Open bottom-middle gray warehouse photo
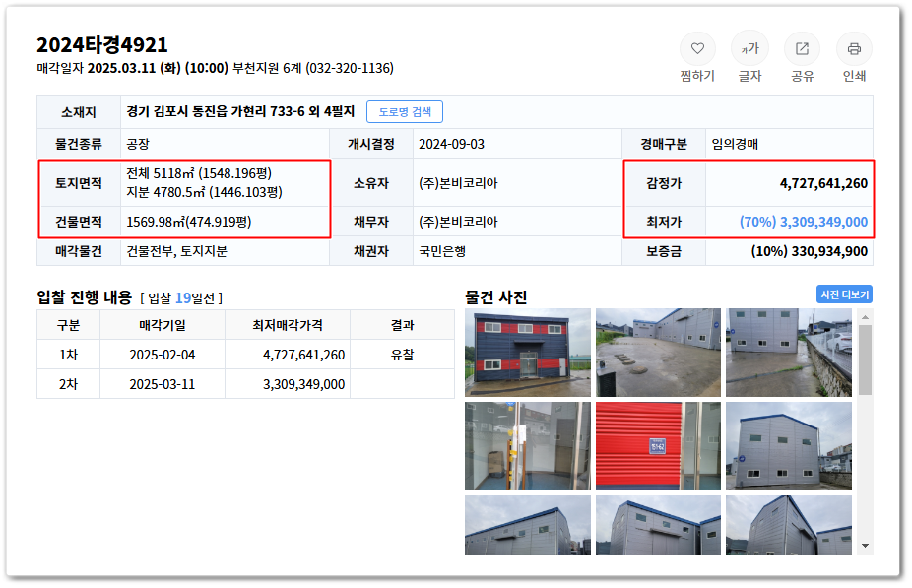 point(658,525)
